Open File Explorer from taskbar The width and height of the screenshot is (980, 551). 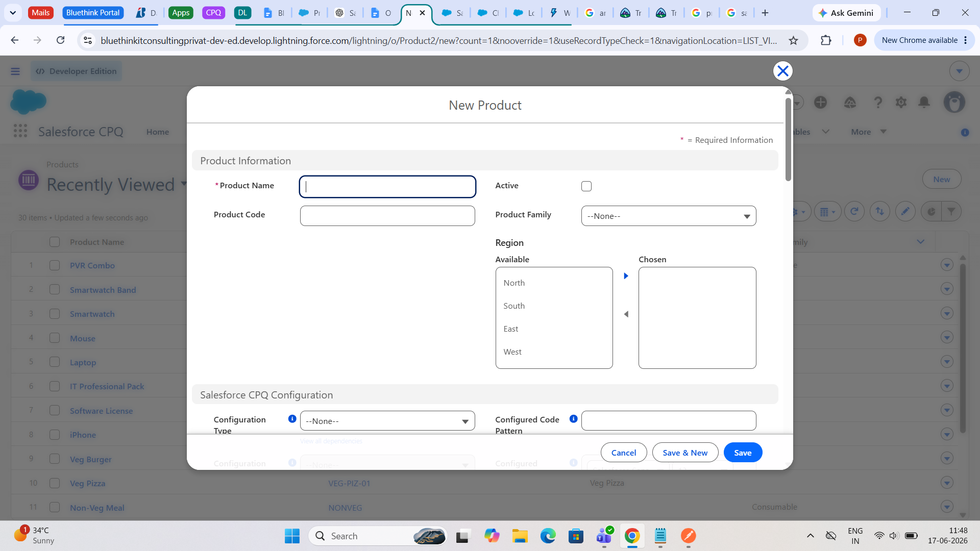click(x=520, y=536)
